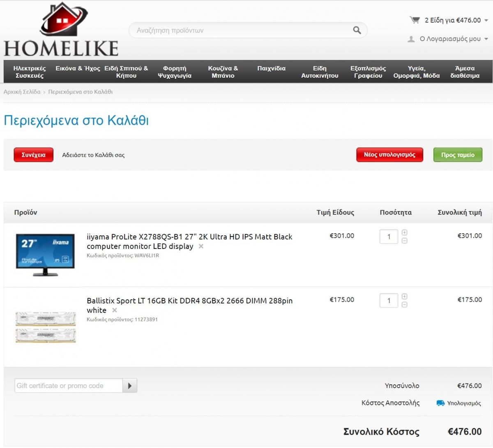Open Ballistix Sport LT 16GB Kit link
Viewport: 493px width, 448px height.
pyautogui.click(x=189, y=306)
